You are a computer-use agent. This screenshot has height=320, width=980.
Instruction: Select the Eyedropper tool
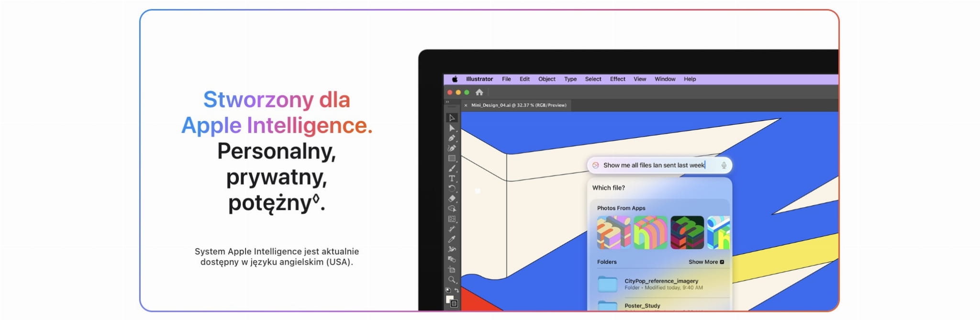pyautogui.click(x=452, y=239)
